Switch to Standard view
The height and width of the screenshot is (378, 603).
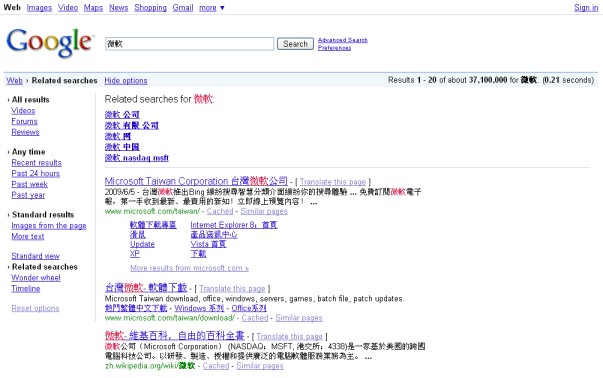(x=35, y=256)
